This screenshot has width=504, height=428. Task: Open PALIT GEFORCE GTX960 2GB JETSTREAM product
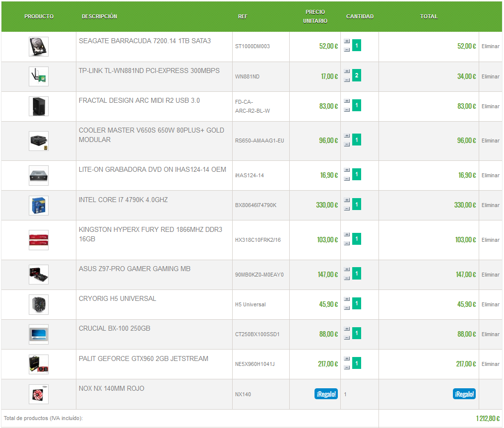click(x=143, y=358)
